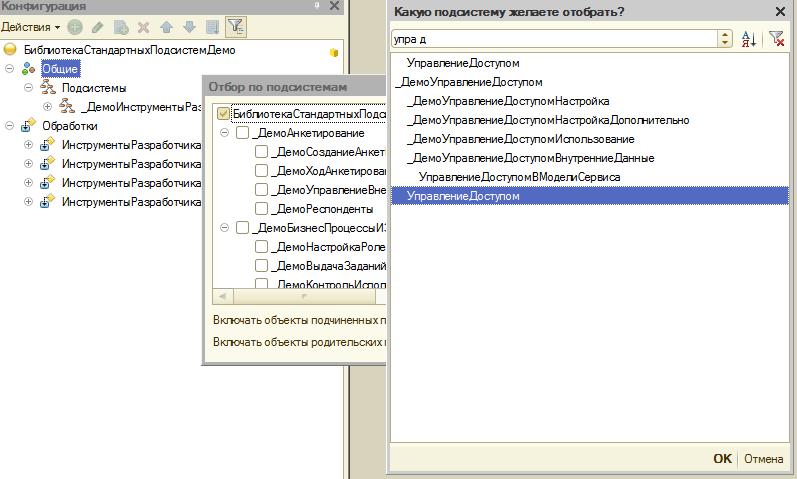Click the horizontal scrollbar in subsystem filter
The height and width of the screenshot is (479, 797).
pyautogui.click(x=300, y=296)
